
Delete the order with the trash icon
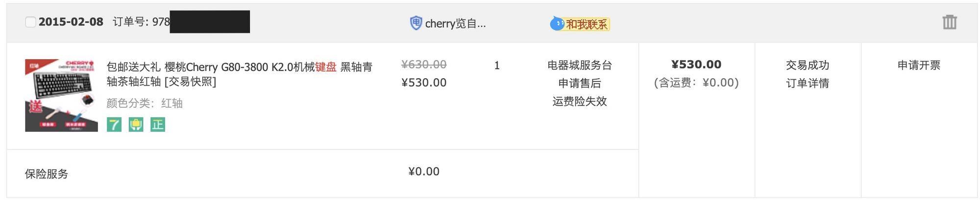click(949, 22)
